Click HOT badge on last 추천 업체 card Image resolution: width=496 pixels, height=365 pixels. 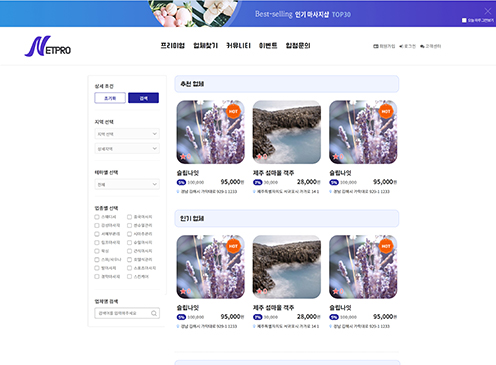(386, 111)
